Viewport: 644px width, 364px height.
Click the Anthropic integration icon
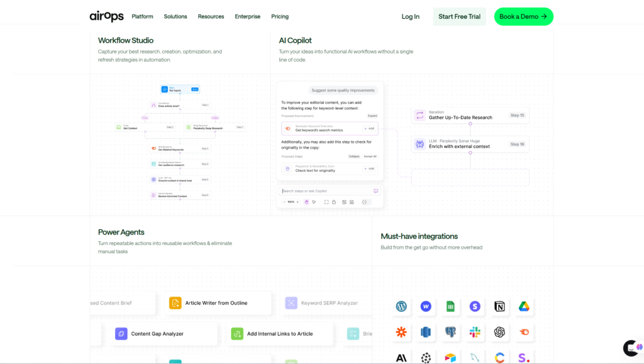(401, 358)
